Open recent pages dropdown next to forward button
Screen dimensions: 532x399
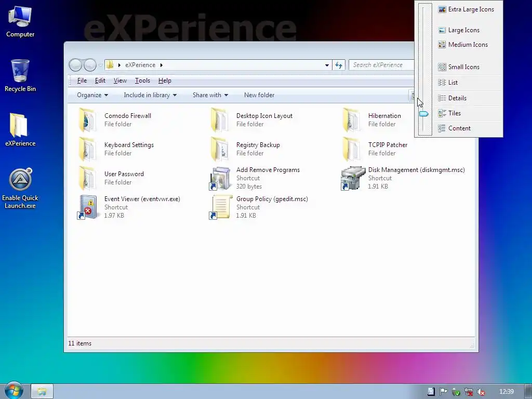[100, 65]
